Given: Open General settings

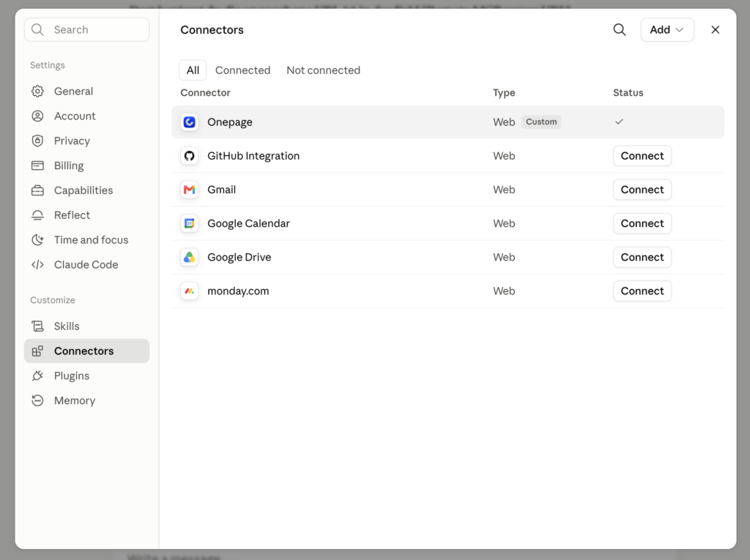Looking at the screenshot, I should point(86,92).
